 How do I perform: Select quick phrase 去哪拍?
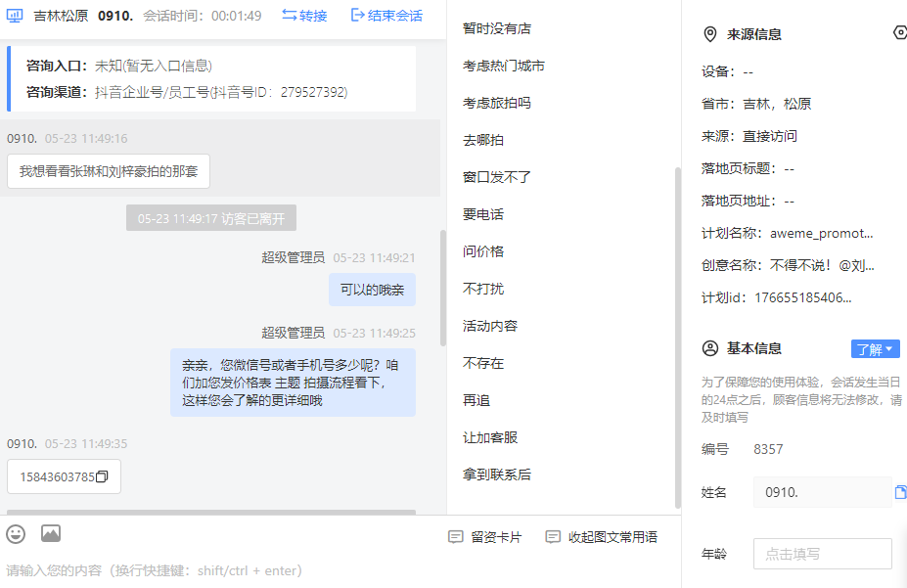pos(483,140)
